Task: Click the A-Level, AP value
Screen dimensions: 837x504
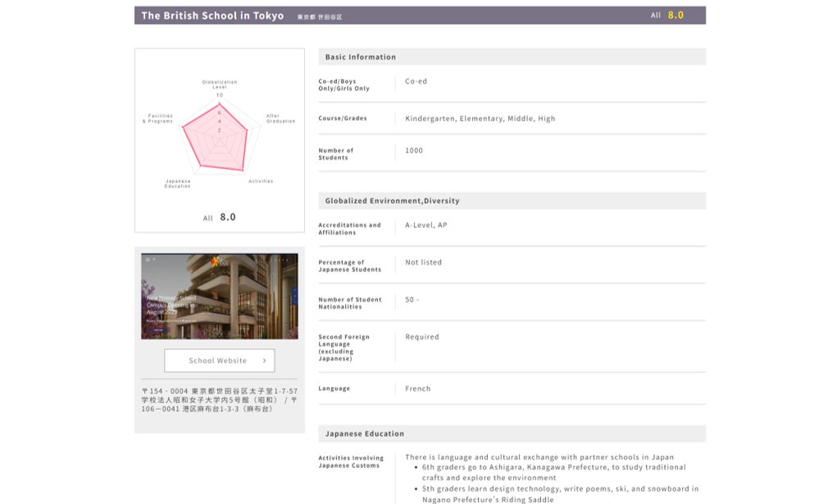Action: tap(426, 225)
